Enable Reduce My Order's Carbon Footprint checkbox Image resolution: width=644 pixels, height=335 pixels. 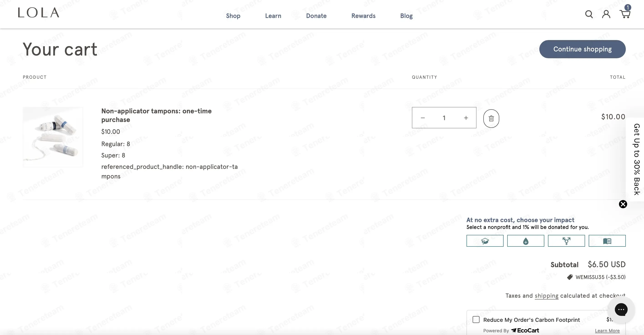tap(476, 320)
